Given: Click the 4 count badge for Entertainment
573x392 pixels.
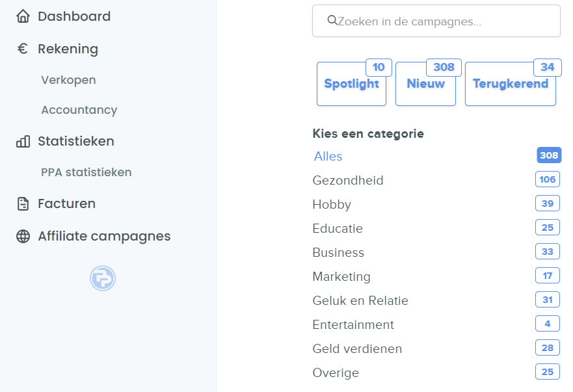Looking at the screenshot, I should [x=548, y=324].
